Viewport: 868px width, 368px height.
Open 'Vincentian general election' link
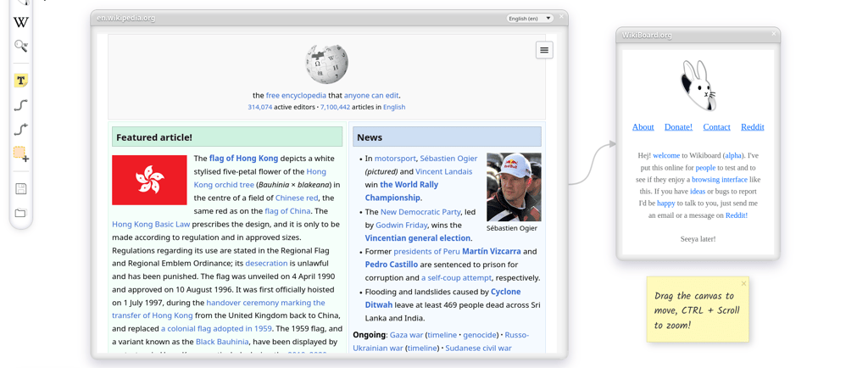coord(417,238)
